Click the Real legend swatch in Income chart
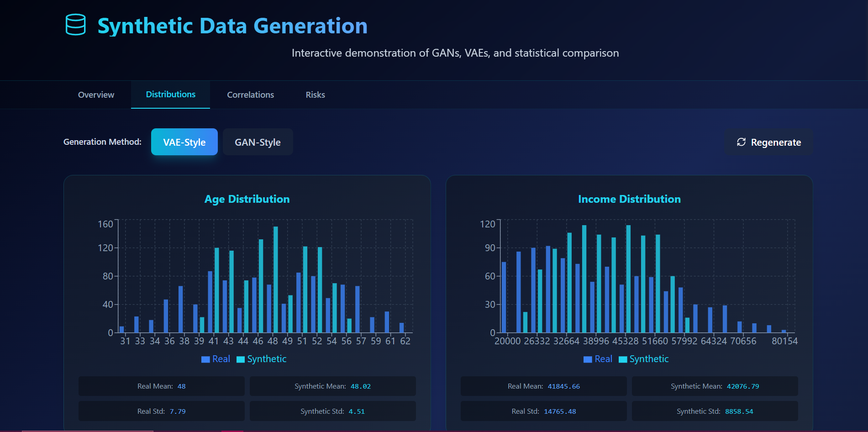Screen dimensions: 868x432 point(588,359)
